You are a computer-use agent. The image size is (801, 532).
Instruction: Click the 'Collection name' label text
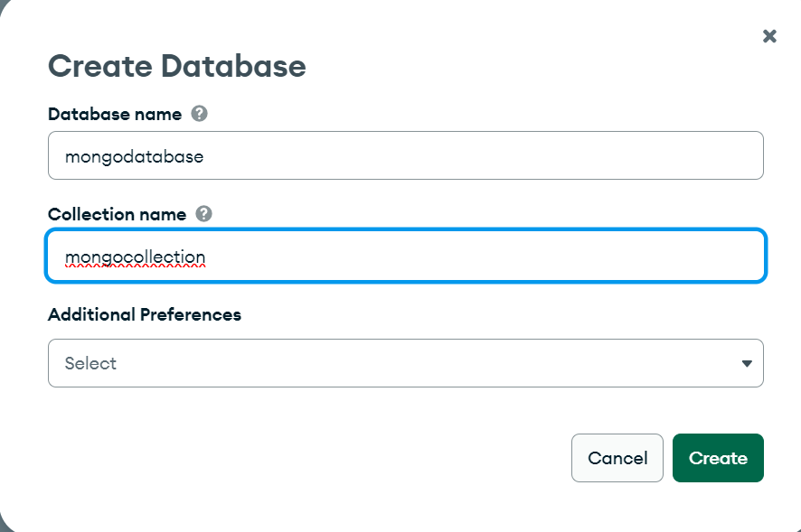tap(117, 215)
